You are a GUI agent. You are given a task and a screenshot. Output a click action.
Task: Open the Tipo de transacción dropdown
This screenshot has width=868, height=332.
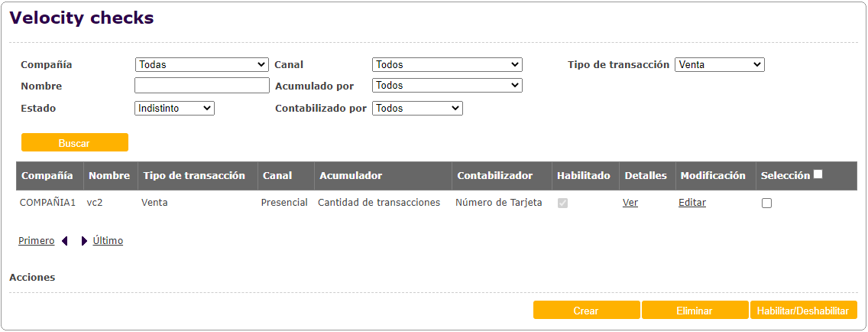tap(720, 65)
